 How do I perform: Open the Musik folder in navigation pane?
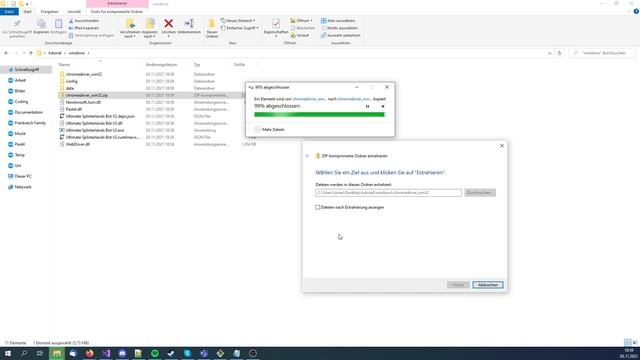tap(20, 133)
